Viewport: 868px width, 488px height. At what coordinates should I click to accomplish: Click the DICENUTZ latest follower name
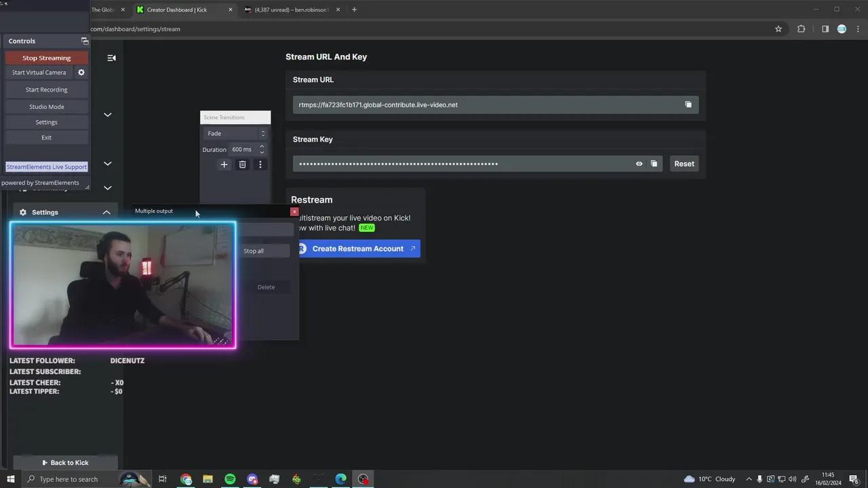coord(127,361)
